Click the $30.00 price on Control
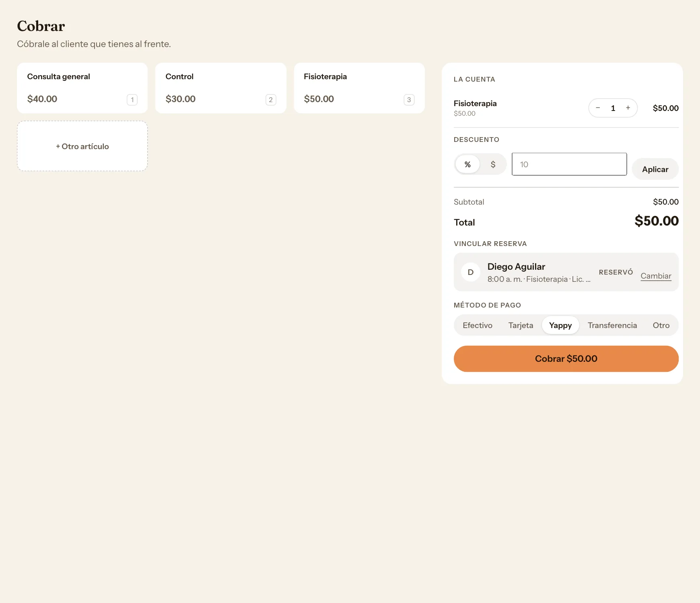700x603 pixels. (181, 99)
